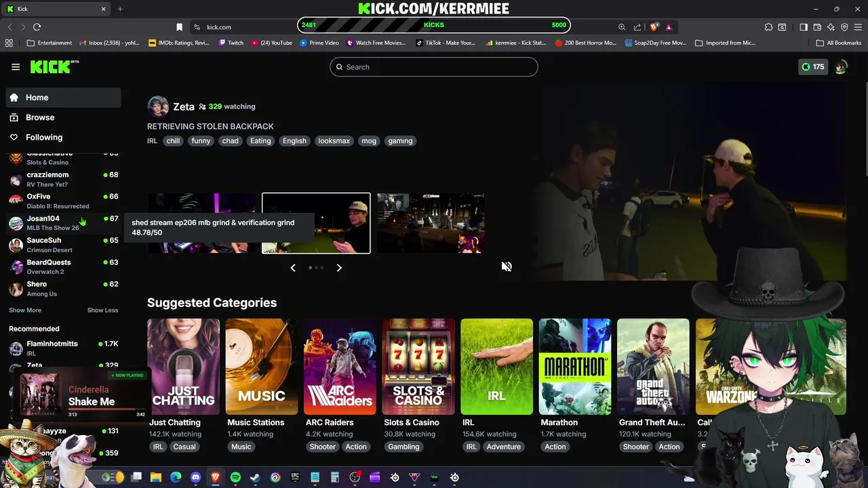Open the ARC Raiders category card
The width and height of the screenshot is (868, 488).
(340, 367)
